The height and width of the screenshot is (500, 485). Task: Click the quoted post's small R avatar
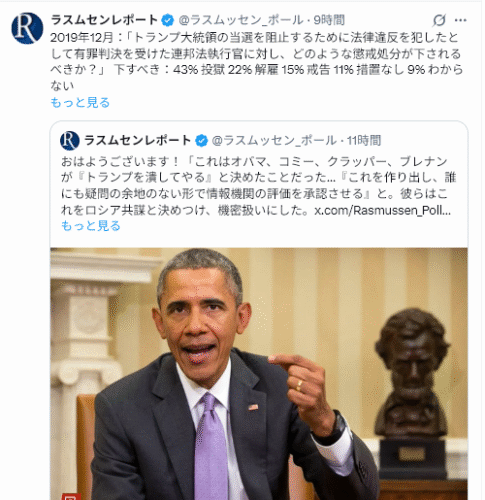pos(70,141)
